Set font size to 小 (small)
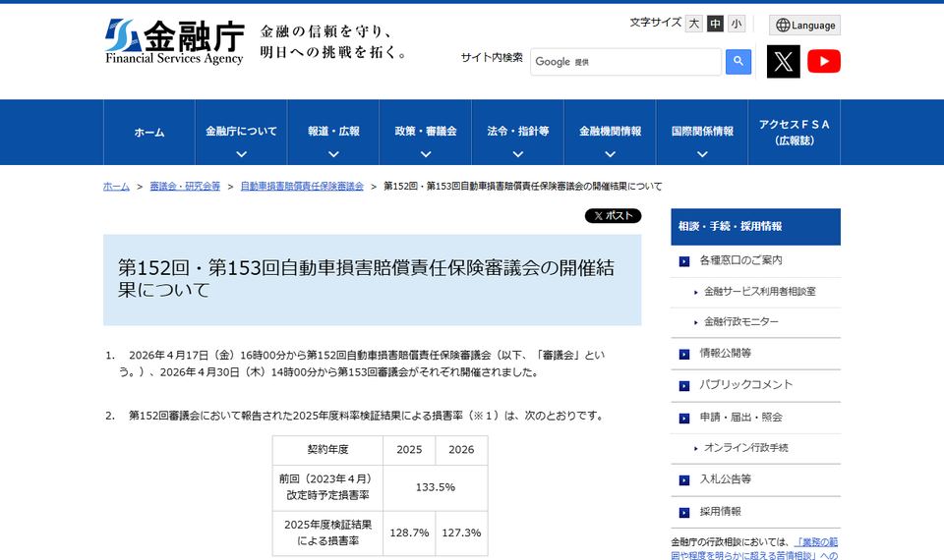This screenshot has height=560, width=944. 736,24
